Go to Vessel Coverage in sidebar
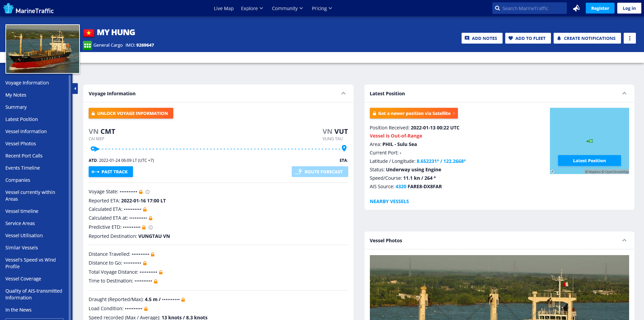 [23, 279]
